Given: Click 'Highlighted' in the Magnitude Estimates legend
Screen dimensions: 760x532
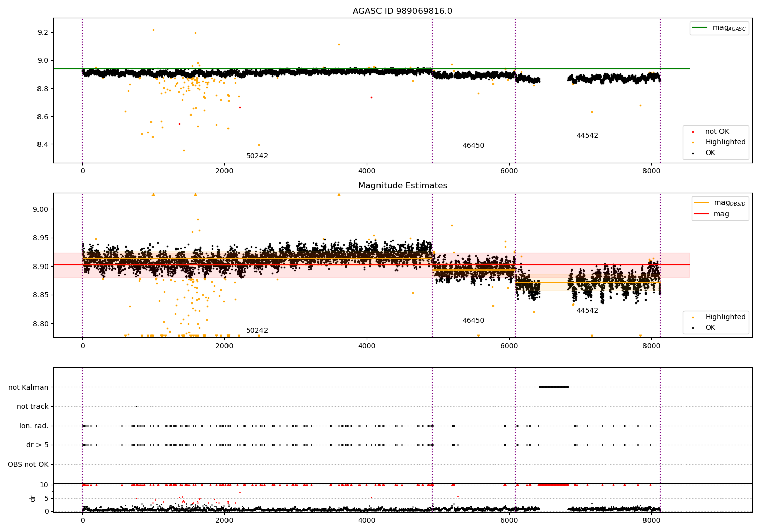Looking at the screenshot, I should pos(725,317).
